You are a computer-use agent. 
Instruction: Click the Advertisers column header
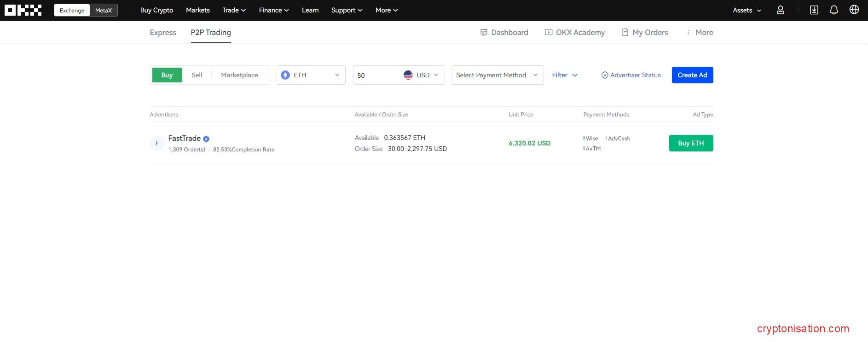[x=164, y=114]
